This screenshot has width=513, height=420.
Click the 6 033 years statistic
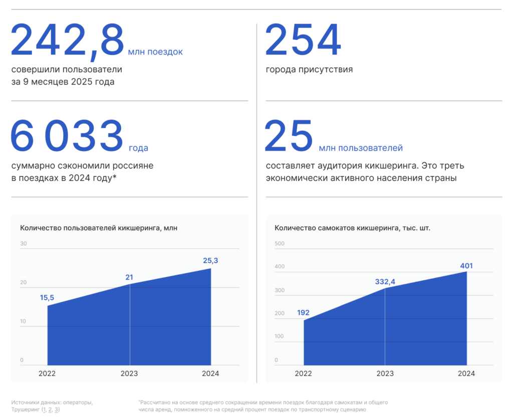(67, 136)
